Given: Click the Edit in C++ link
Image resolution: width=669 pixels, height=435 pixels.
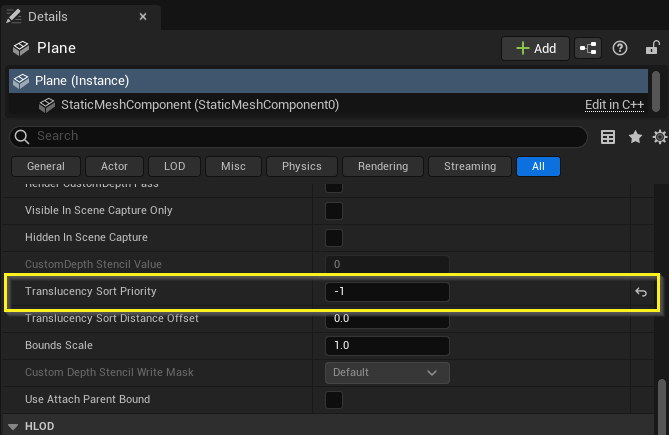Looking at the screenshot, I should click(x=614, y=105).
